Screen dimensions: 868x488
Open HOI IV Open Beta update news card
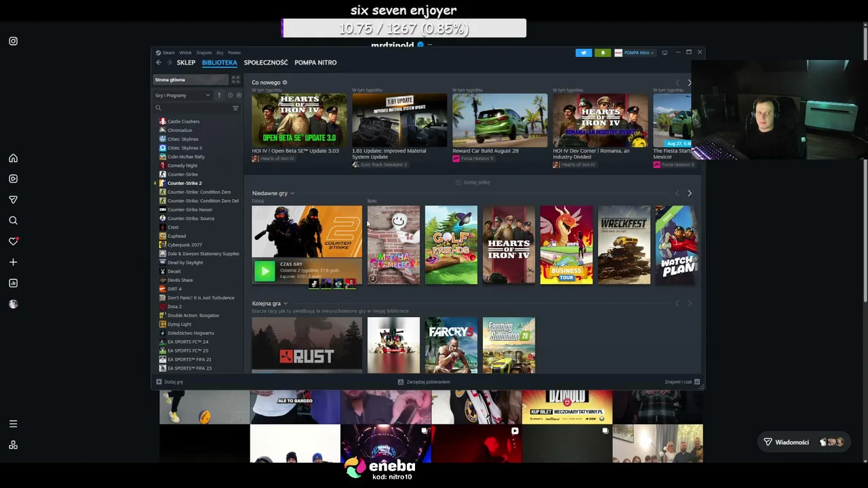click(x=299, y=121)
